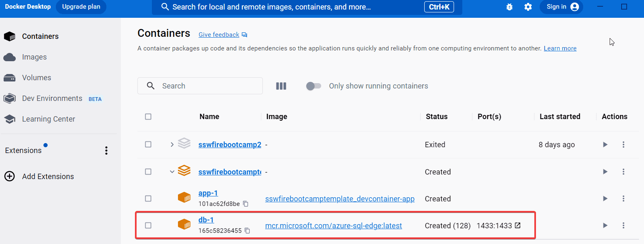Toggle Only show running containers
The height and width of the screenshot is (244, 644).
(314, 86)
